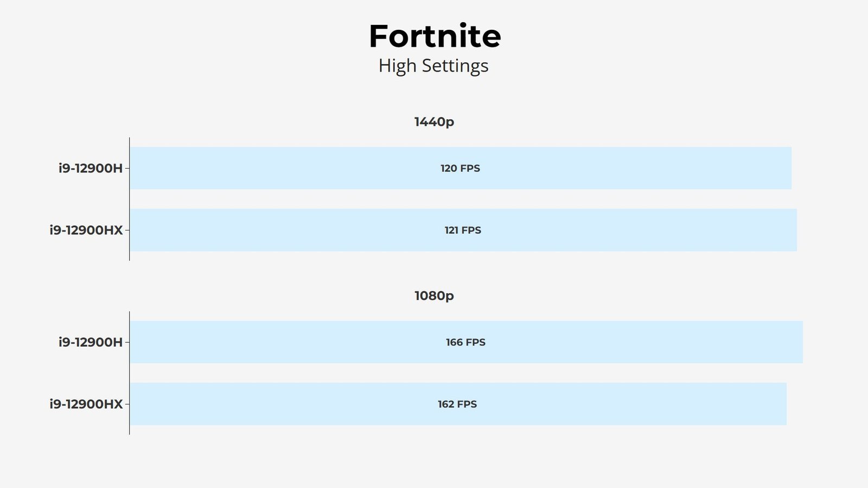868x488 pixels.
Task: Click the 162 FPS bar value
Action: 457,404
